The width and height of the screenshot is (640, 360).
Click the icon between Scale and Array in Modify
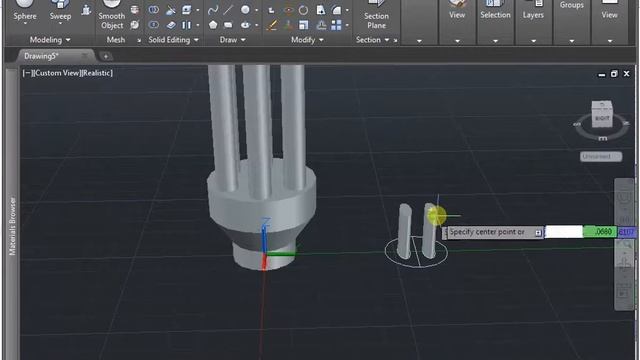(x=321, y=25)
